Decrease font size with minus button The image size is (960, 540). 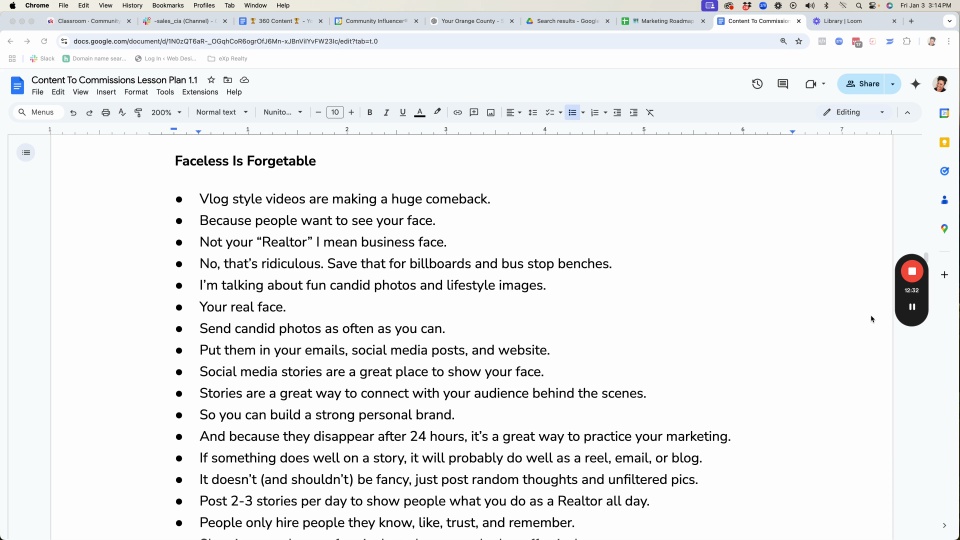(318, 113)
